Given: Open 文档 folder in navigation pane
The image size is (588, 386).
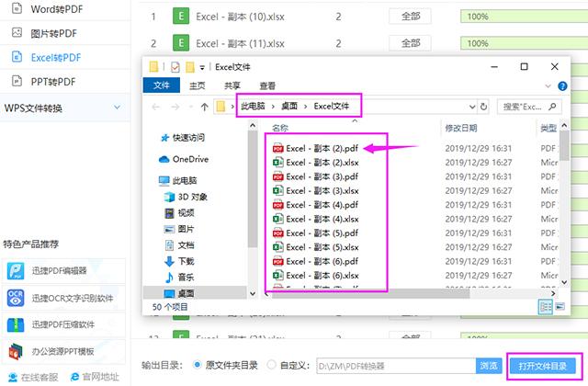Looking at the screenshot, I should tap(180, 245).
